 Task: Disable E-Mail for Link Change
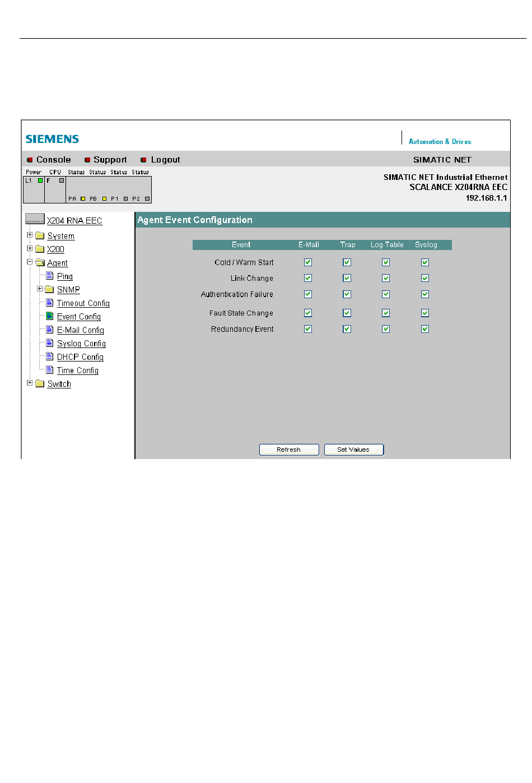tap(308, 278)
